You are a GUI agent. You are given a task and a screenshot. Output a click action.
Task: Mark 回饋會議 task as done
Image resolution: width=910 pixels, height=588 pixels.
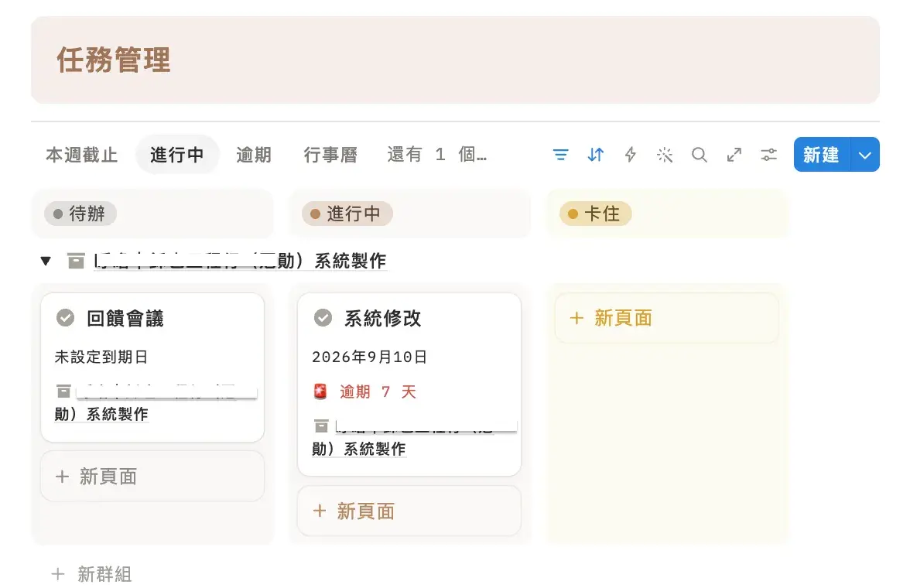click(x=66, y=318)
